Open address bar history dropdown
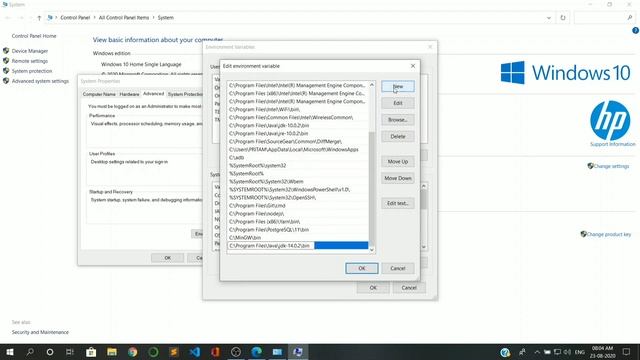 (549, 18)
